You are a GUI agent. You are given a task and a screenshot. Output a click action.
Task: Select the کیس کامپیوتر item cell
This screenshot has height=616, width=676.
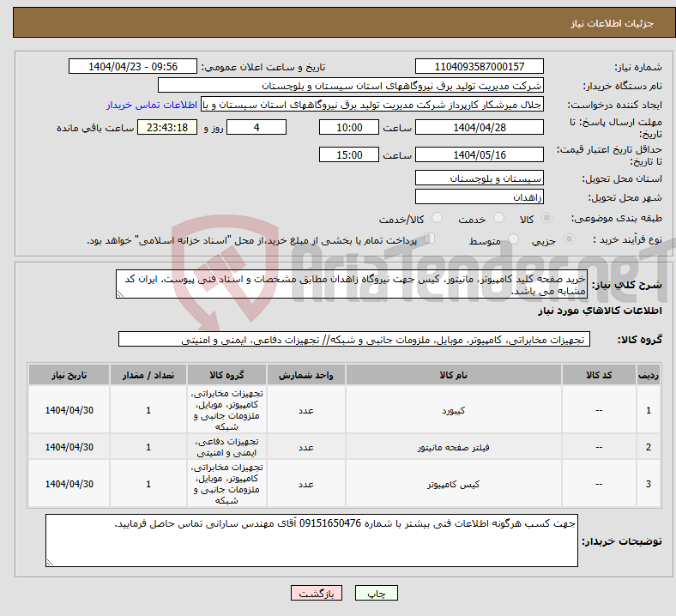pyautogui.click(x=454, y=484)
